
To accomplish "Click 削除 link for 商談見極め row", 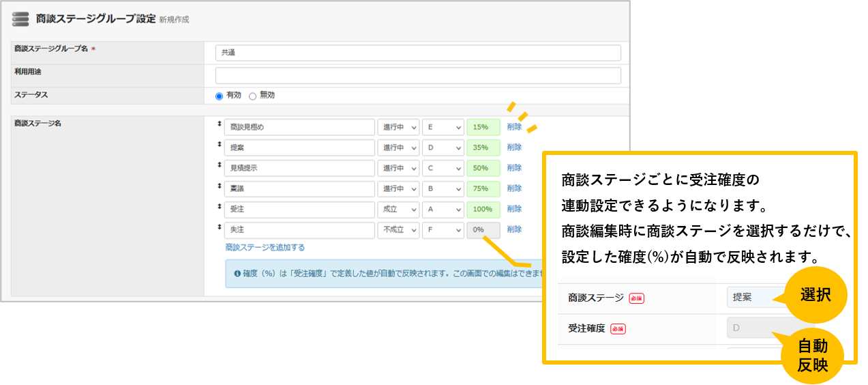I will 514,127.
